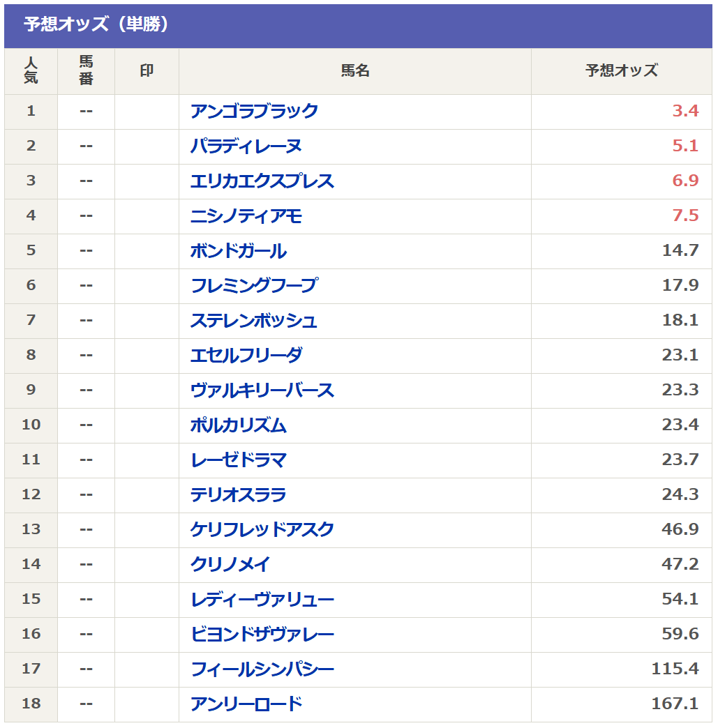718x728 pixels.
Task: Open エリカエクスプレス horse page
Action: [262, 181]
